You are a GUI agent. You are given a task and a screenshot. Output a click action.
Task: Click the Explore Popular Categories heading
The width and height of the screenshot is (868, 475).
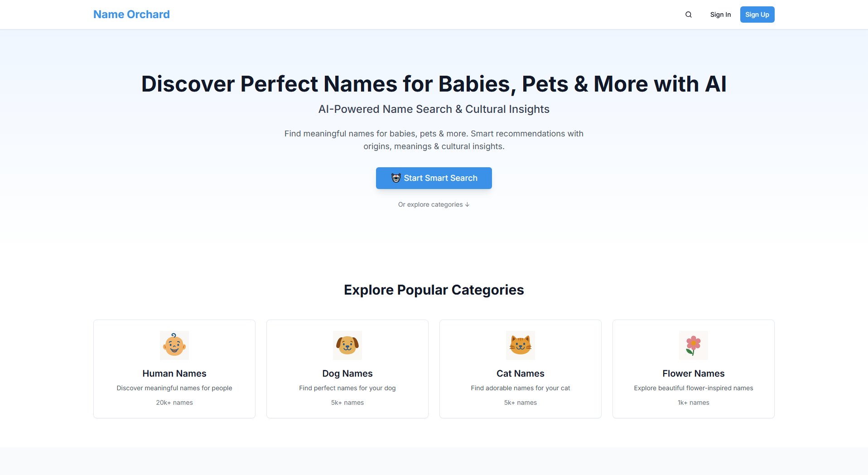[434, 289]
